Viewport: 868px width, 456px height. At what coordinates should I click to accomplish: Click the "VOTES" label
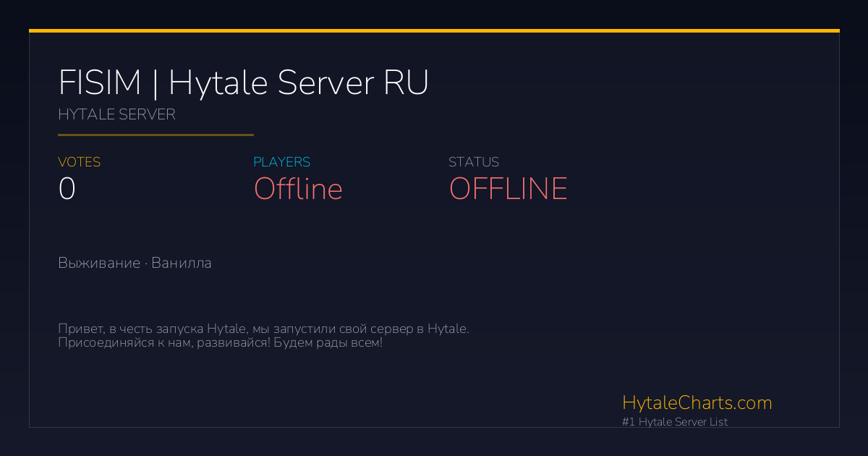[x=79, y=162]
